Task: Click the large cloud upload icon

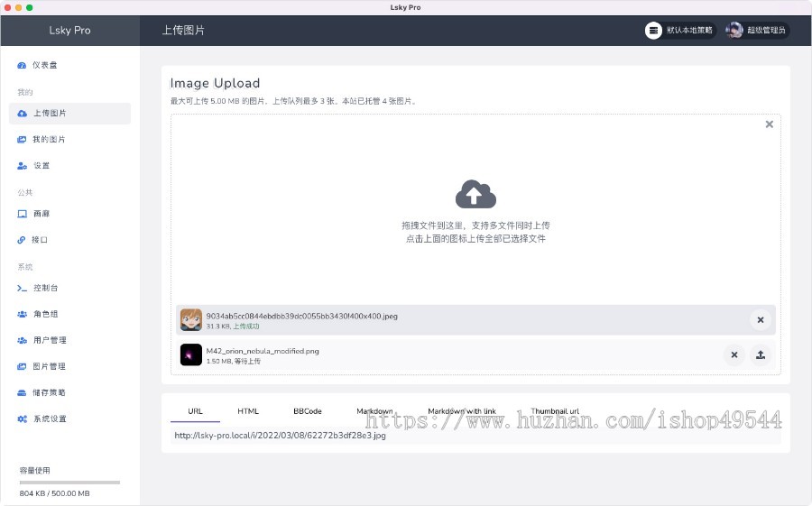Action: pos(475,194)
